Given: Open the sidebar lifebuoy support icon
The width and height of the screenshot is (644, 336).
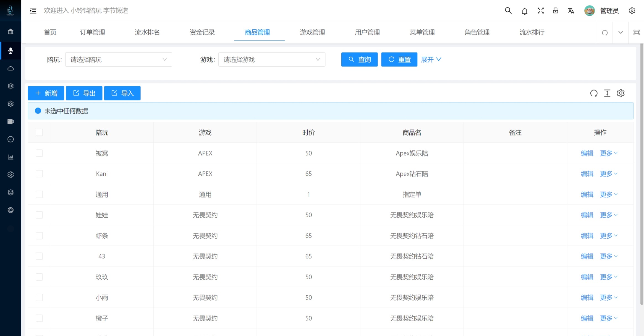Looking at the screenshot, I should [11, 210].
